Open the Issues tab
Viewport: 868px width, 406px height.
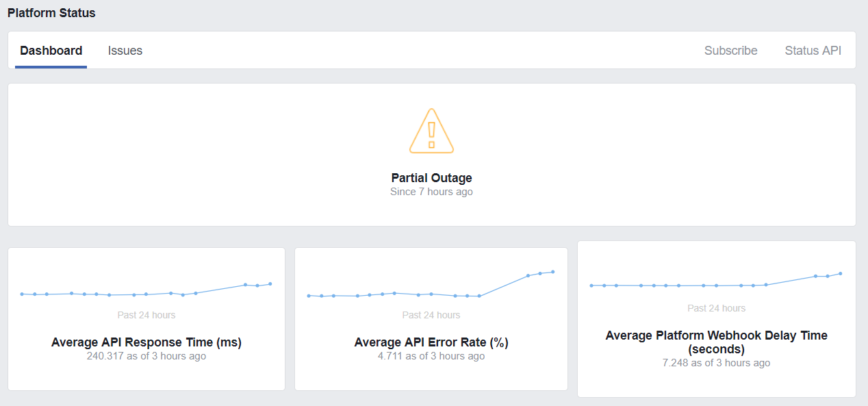[125, 51]
